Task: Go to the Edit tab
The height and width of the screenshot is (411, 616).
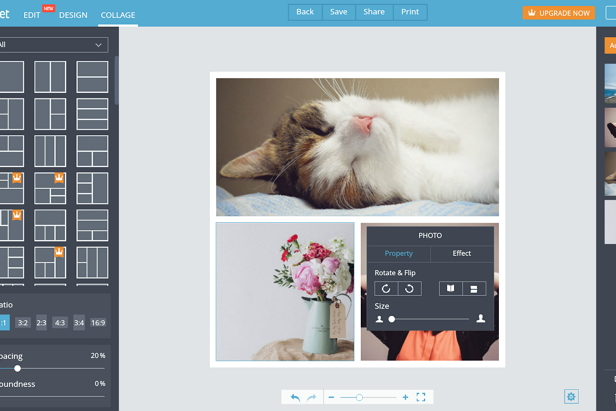Action: click(x=32, y=15)
